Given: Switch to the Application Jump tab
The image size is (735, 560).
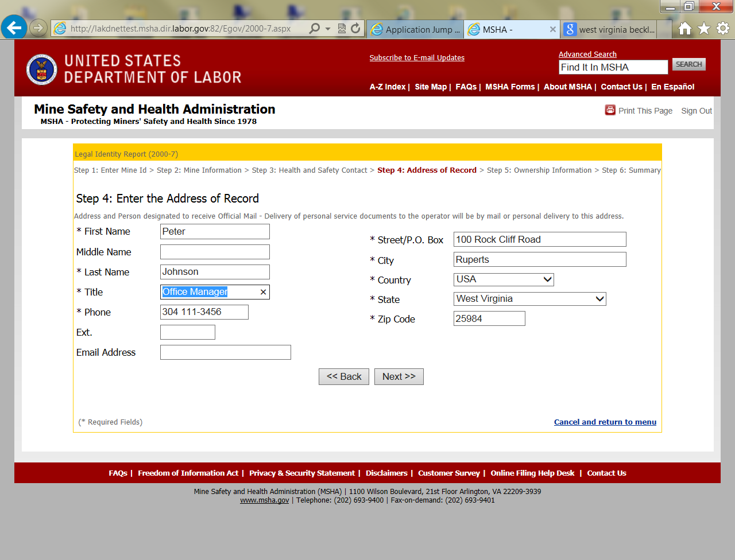Looking at the screenshot, I should [415, 29].
